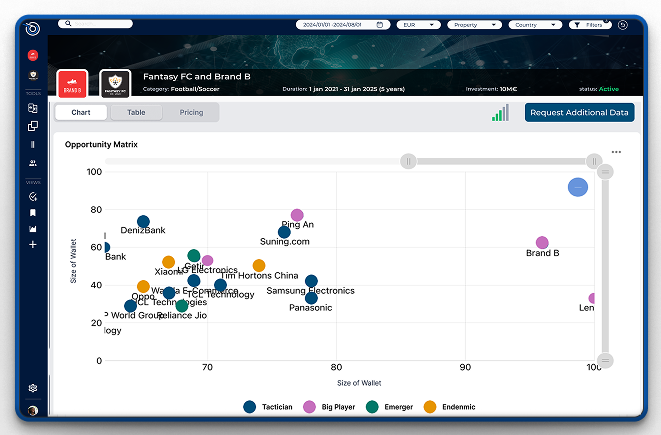Viewport: 661px width, 435px height.
Task: Toggle the Emerger legend series
Action: click(x=389, y=407)
